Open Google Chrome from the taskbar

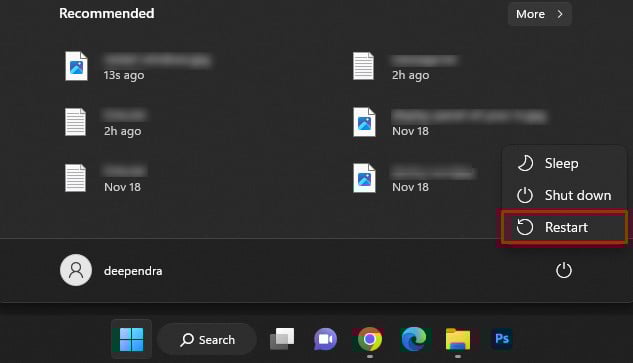(x=369, y=339)
